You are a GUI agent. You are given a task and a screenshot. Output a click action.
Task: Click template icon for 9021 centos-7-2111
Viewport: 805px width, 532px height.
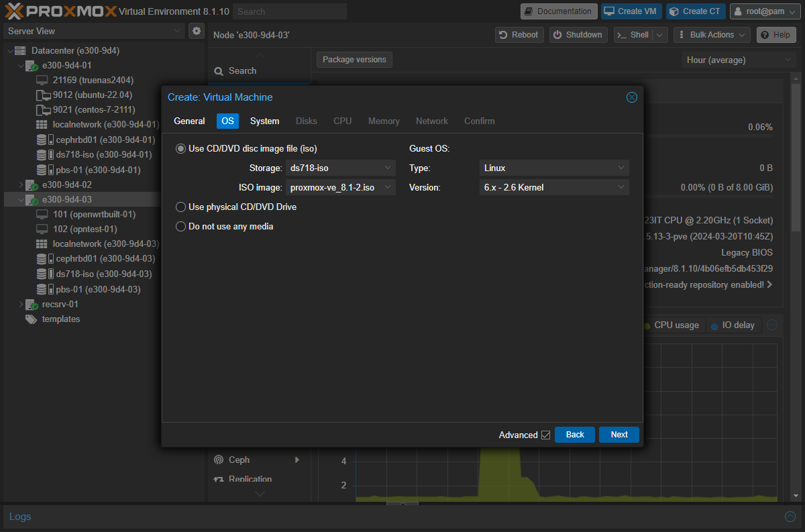[43, 110]
